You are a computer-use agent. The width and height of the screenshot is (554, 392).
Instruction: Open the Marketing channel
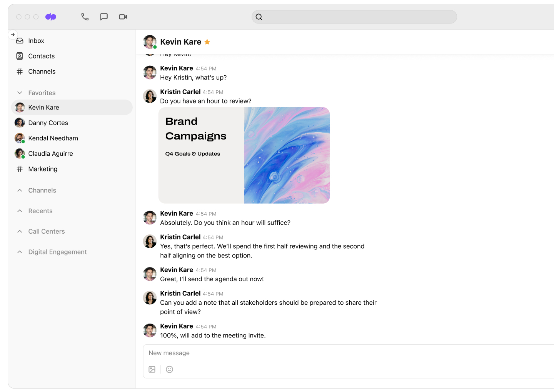click(43, 169)
